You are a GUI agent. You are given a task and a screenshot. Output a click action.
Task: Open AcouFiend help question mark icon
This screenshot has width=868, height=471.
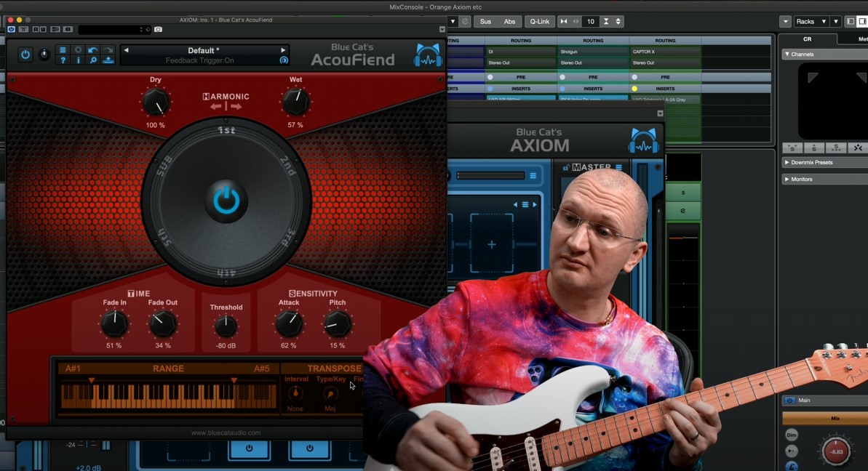pyautogui.click(x=63, y=60)
